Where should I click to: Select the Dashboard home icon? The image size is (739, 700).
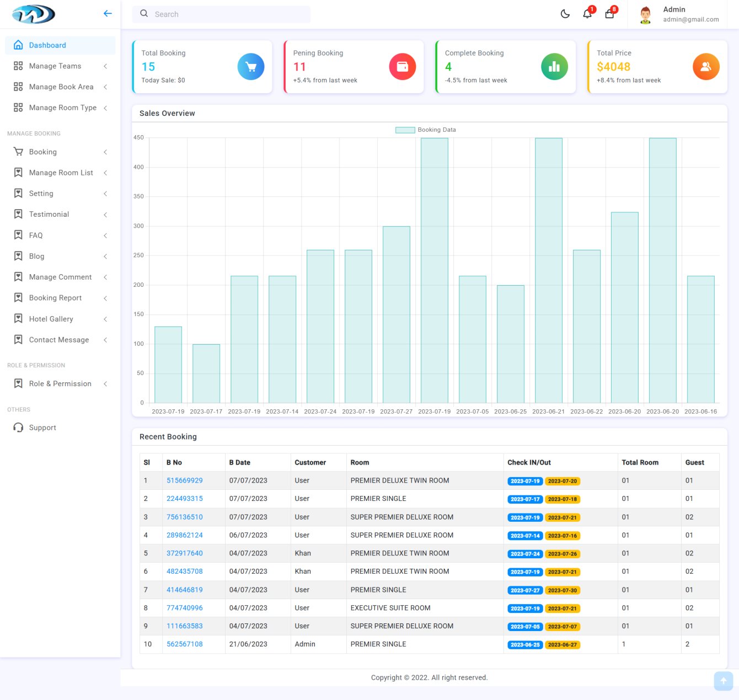coord(18,45)
